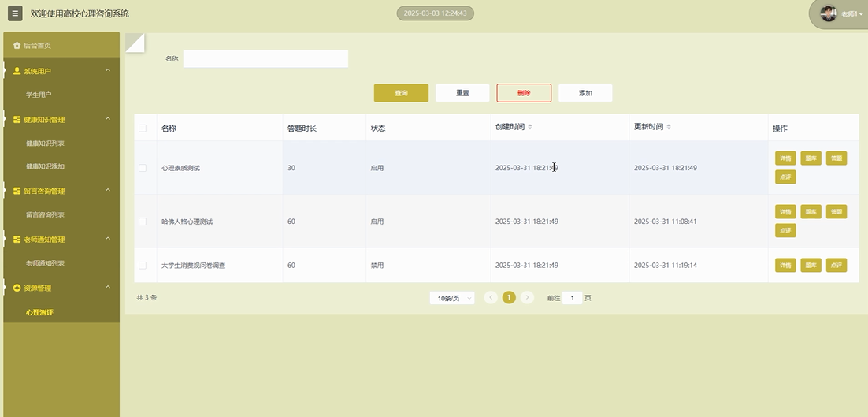Click the 查询 search button
The image size is (868, 417).
[401, 93]
